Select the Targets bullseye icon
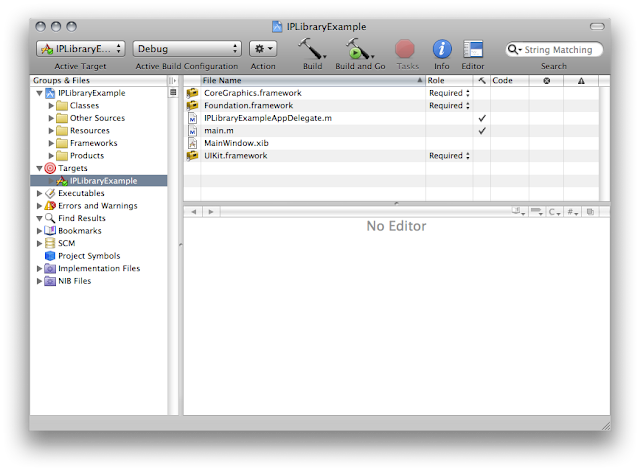This screenshot has width=640, height=471. point(50,168)
